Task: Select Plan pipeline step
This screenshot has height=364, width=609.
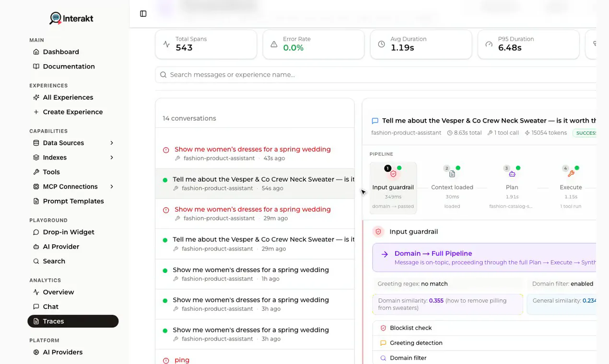Action: coord(512,188)
